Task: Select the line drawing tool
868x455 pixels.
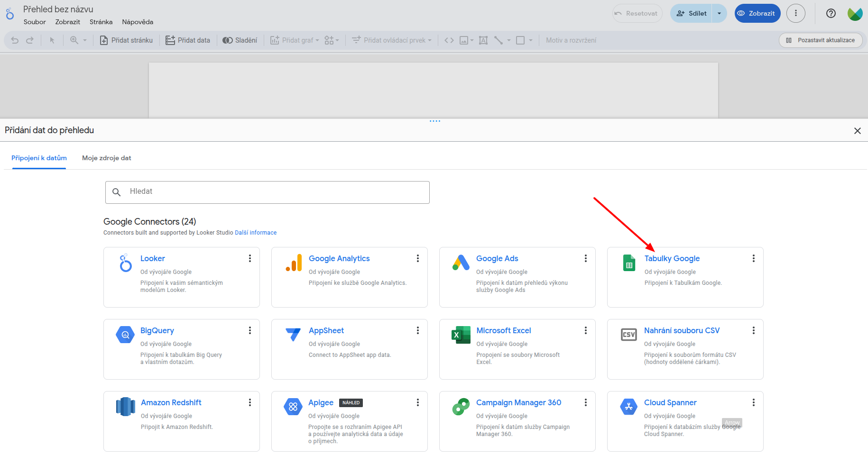Action: click(499, 40)
